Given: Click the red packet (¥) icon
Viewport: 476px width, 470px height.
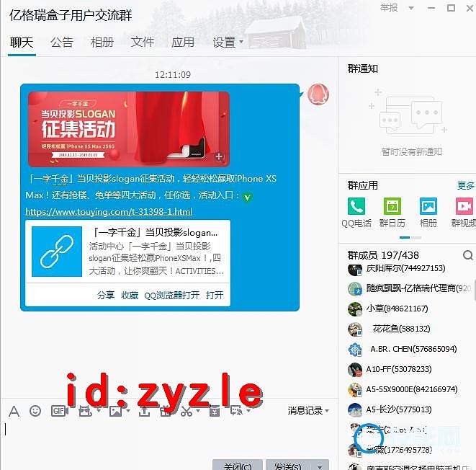Looking at the screenshot, I should click(x=215, y=411).
